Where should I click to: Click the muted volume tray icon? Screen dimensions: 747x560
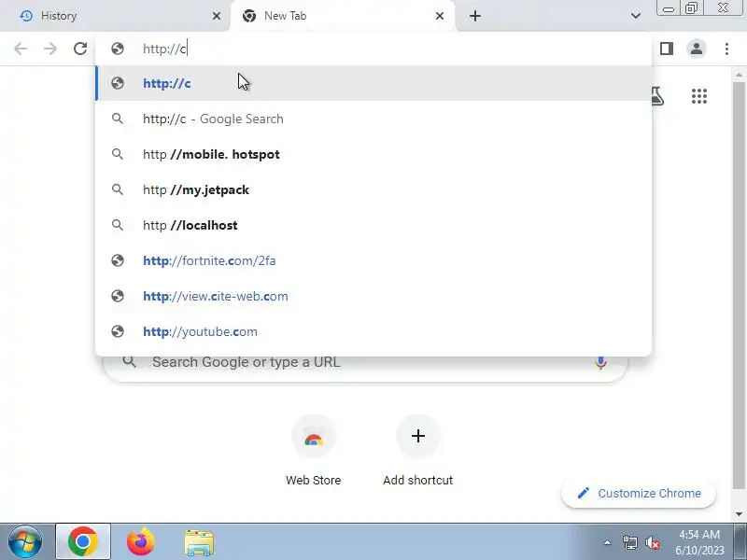[x=652, y=542]
